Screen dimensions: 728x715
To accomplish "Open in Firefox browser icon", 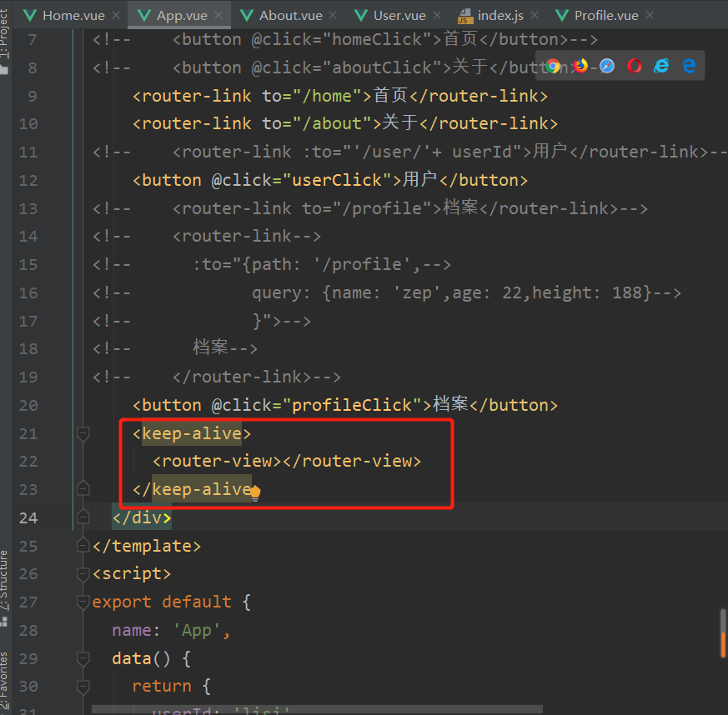I will coord(580,67).
